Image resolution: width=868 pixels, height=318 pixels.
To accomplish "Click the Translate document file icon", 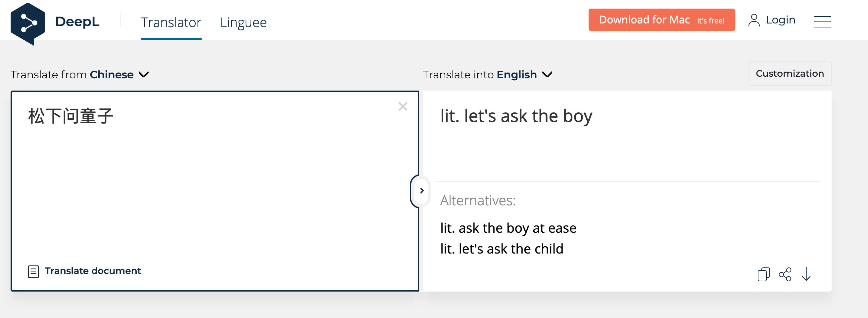I will point(33,271).
